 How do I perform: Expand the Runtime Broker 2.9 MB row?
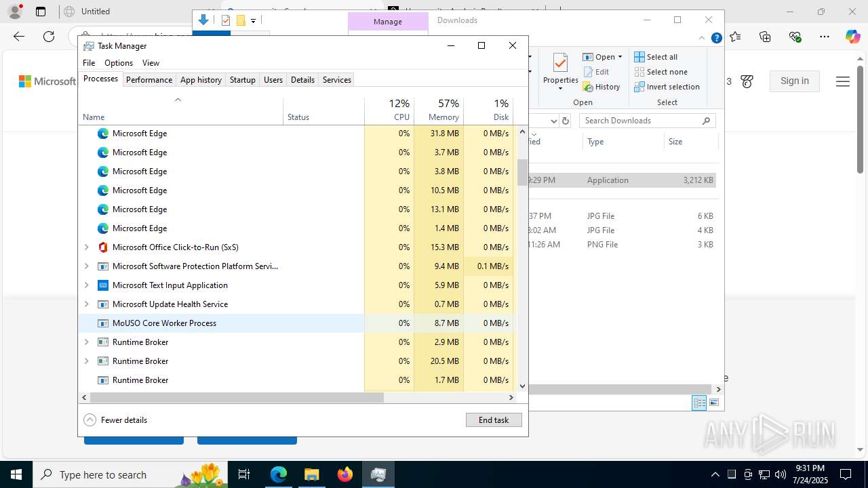[86, 342]
